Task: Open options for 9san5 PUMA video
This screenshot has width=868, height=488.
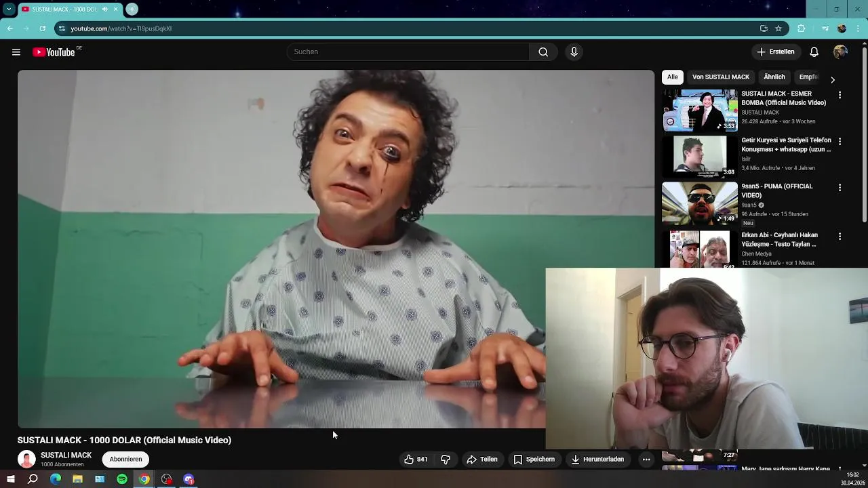Action: 840,188
